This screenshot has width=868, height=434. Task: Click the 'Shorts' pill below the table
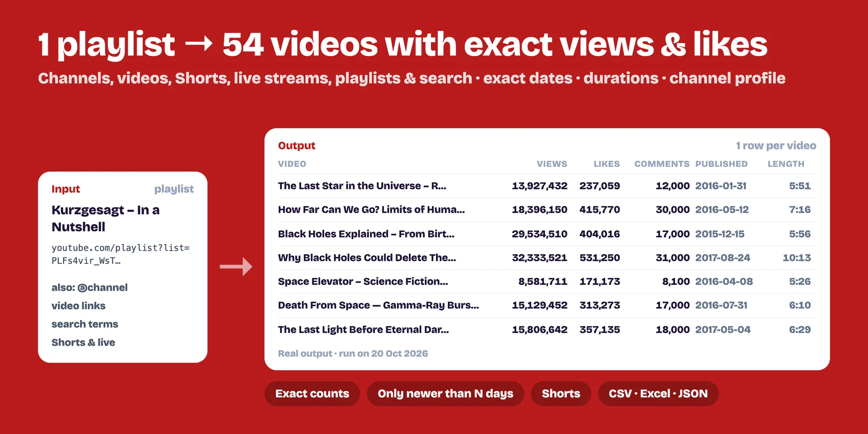[x=561, y=393]
